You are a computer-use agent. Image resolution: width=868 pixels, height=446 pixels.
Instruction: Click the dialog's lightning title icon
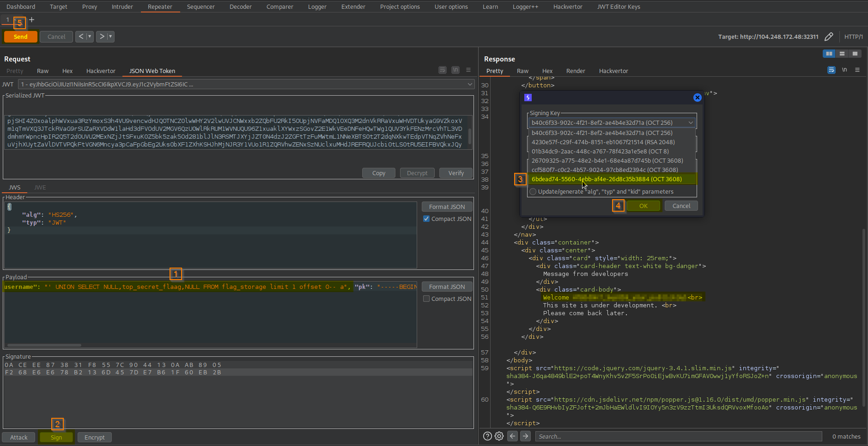click(x=528, y=98)
